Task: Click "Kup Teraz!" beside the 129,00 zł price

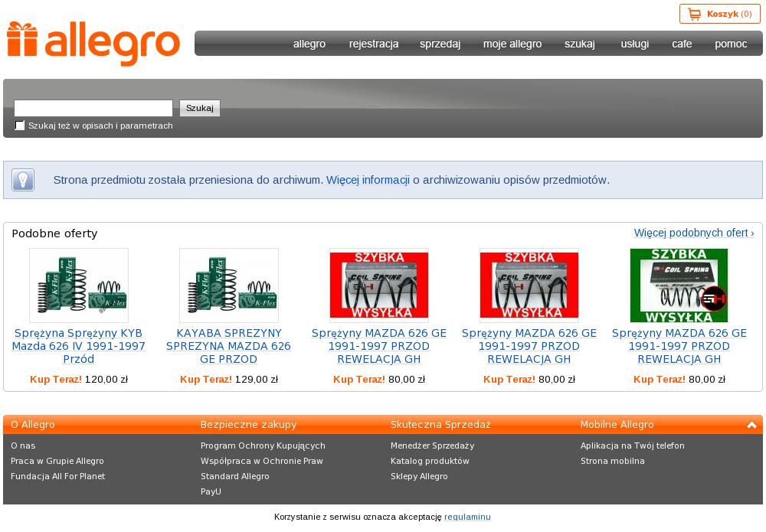Action: [x=205, y=379]
